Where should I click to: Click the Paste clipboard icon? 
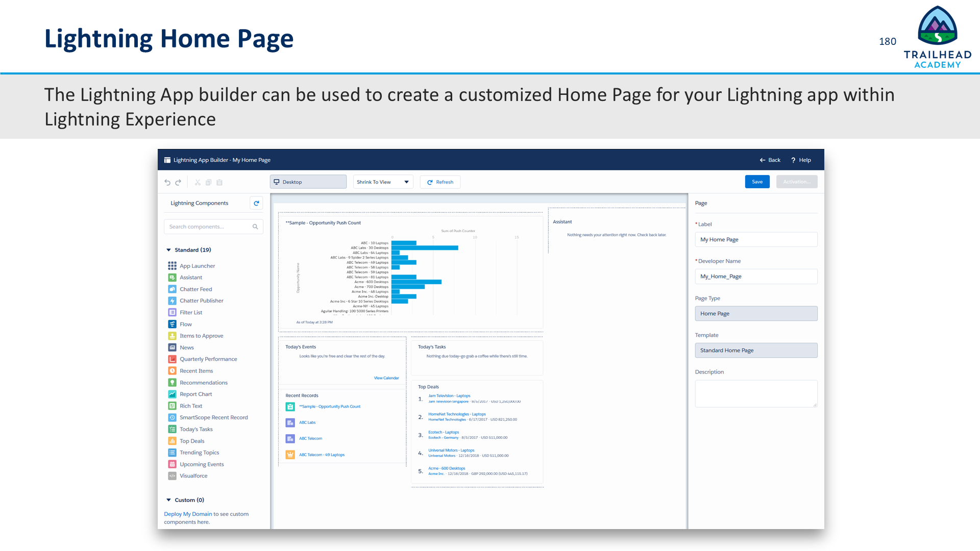click(x=219, y=182)
